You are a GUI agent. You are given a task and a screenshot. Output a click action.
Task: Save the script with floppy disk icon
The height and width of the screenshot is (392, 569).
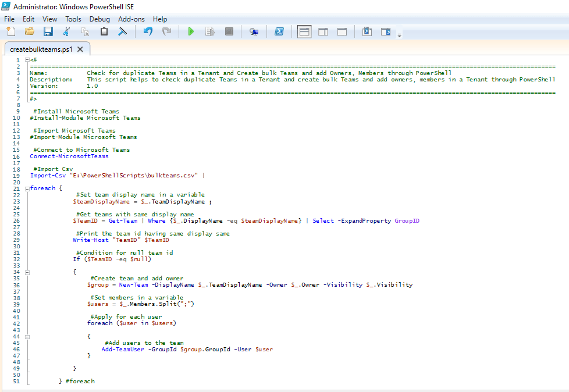48,31
